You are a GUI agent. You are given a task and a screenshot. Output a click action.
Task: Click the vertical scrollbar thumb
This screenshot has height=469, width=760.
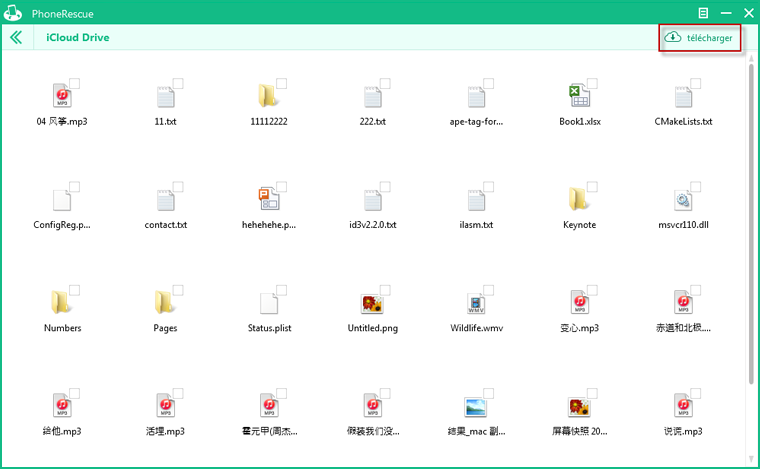[x=751, y=223]
